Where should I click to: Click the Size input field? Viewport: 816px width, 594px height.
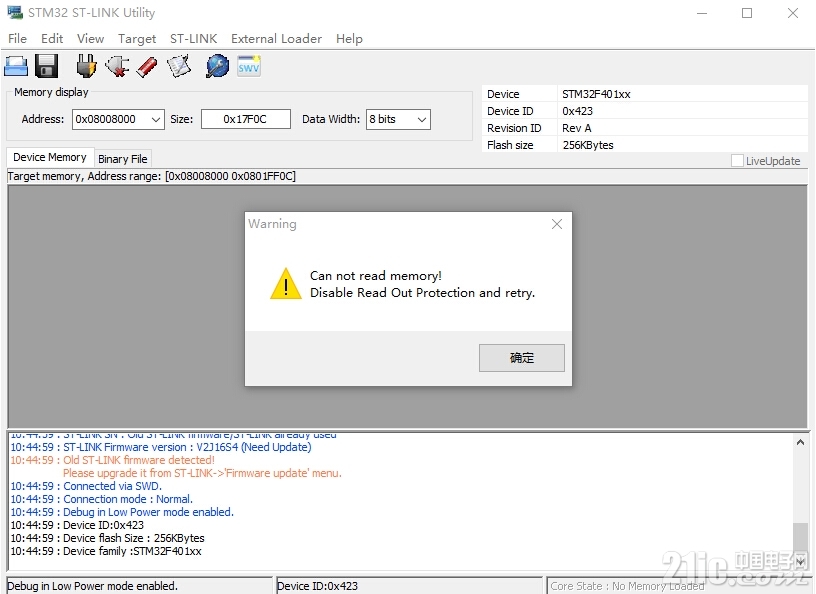click(x=246, y=119)
